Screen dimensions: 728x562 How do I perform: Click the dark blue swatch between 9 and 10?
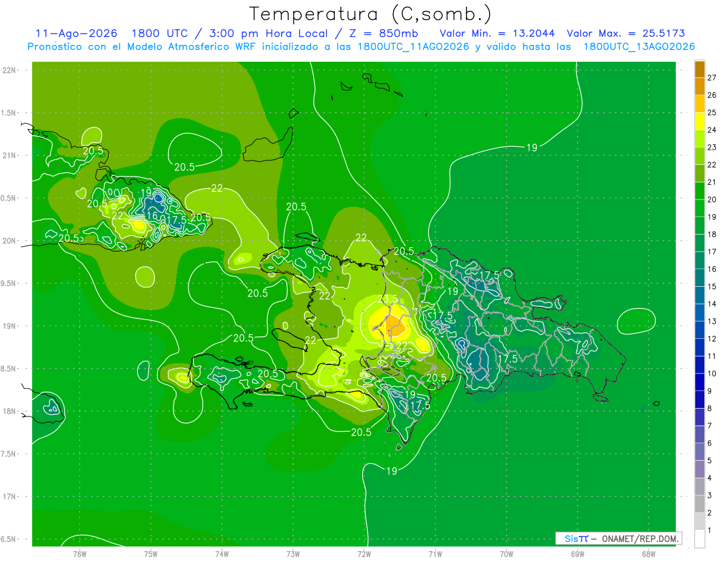699,383
